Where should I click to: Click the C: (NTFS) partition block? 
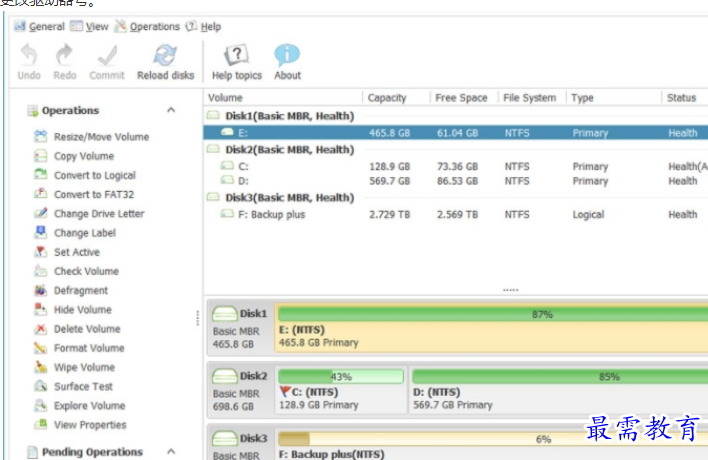tap(341, 390)
